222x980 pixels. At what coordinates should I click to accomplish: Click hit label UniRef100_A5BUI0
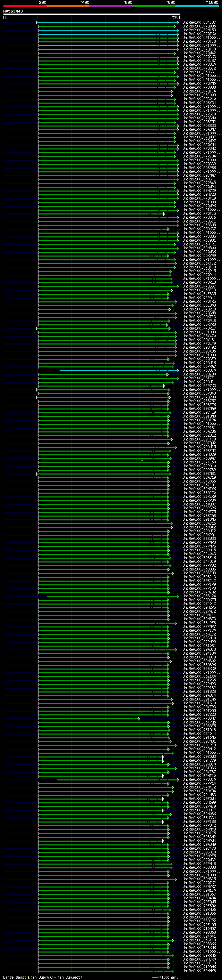pyautogui.click(x=199, y=370)
